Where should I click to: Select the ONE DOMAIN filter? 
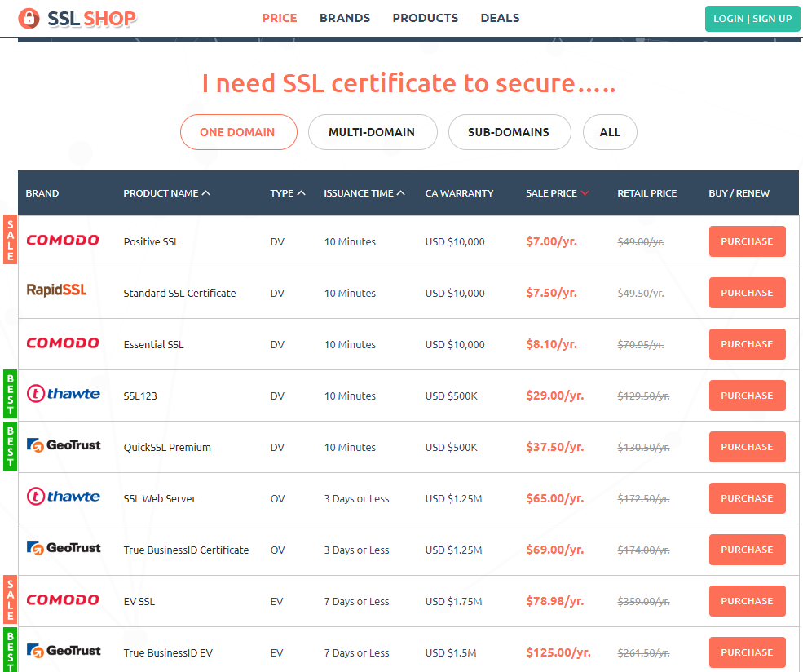tap(239, 132)
